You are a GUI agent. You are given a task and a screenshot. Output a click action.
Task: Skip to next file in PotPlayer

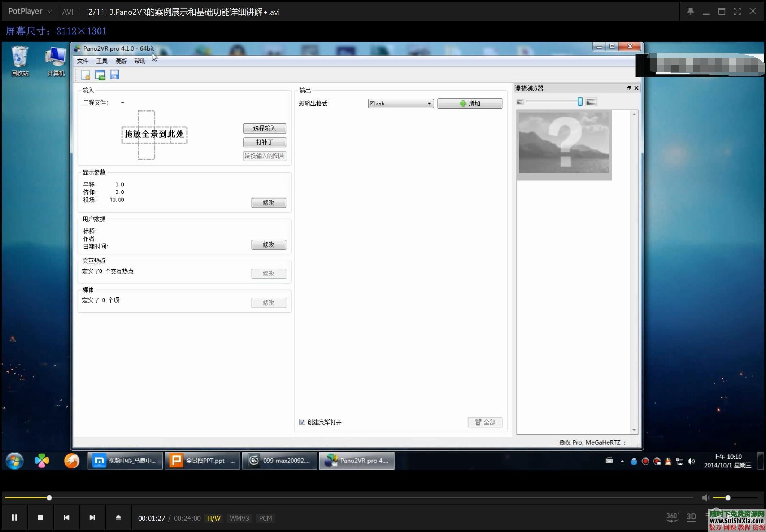click(x=92, y=518)
